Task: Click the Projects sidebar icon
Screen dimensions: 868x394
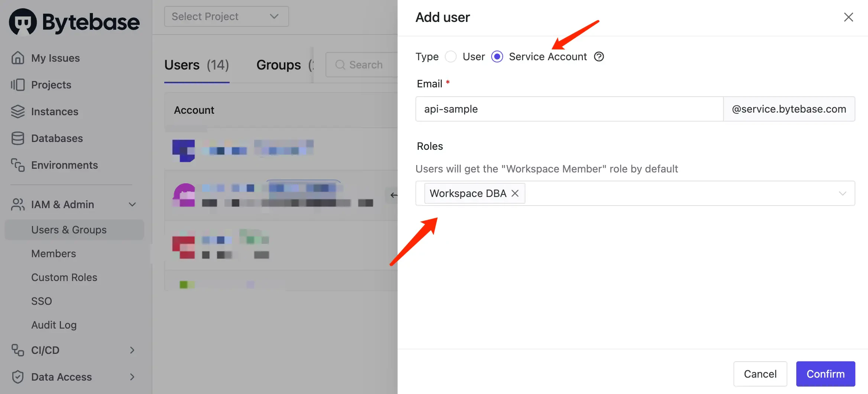Action: [x=17, y=85]
